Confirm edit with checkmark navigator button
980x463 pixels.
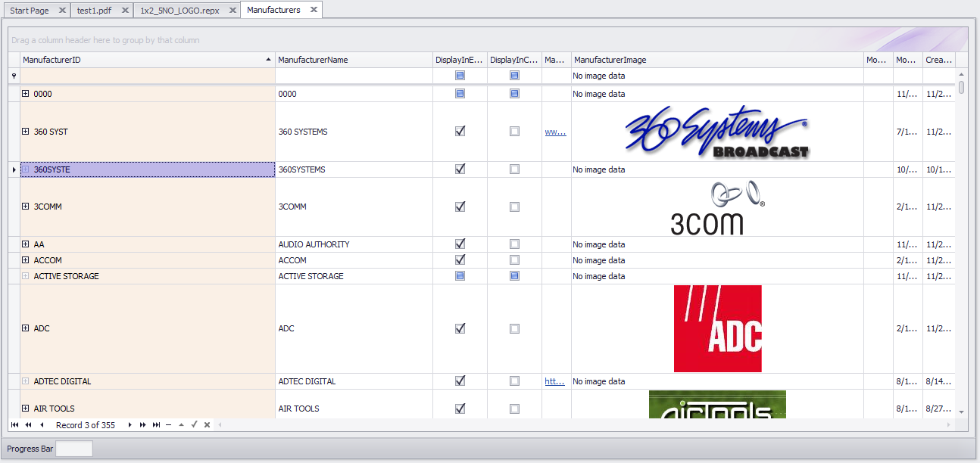(194, 425)
